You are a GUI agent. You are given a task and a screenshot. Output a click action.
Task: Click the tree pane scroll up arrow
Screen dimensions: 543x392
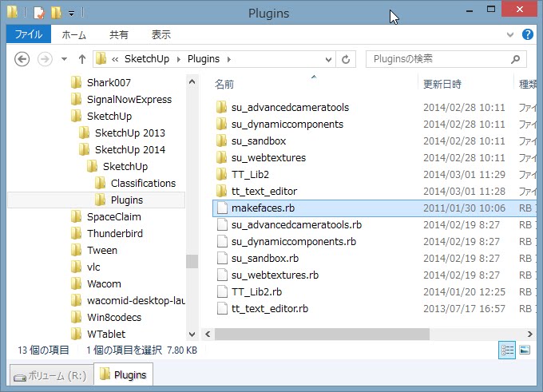click(192, 82)
